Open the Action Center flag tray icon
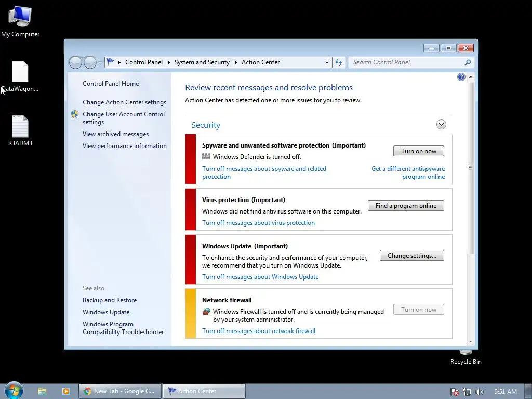The image size is (532, 399). tap(454, 392)
